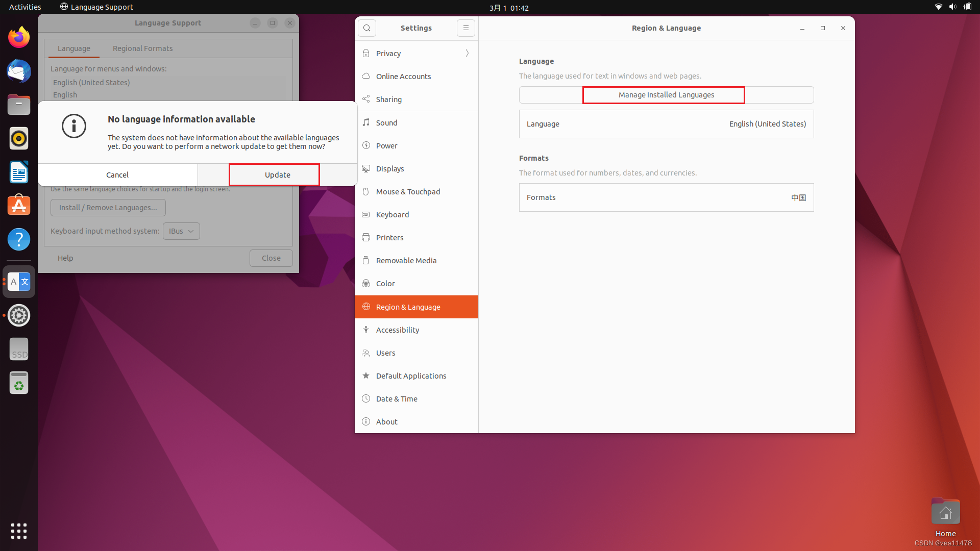Switch to the Regional Formats tab

[x=142, y=48]
